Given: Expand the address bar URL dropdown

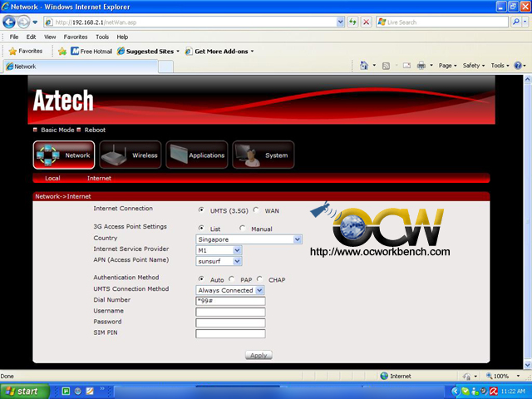Looking at the screenshot, I should pyautogui.click(x=340, y=22).
